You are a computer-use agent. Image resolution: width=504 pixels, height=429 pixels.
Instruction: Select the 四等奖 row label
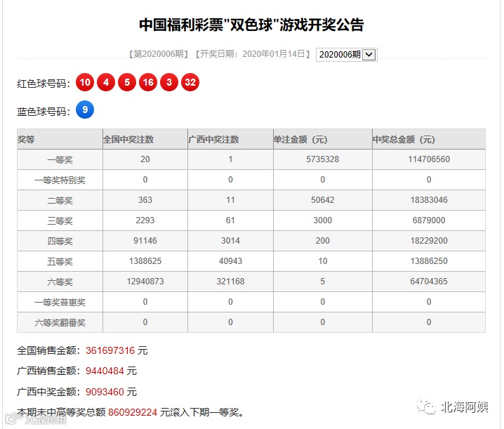click(x=60, y=241)
